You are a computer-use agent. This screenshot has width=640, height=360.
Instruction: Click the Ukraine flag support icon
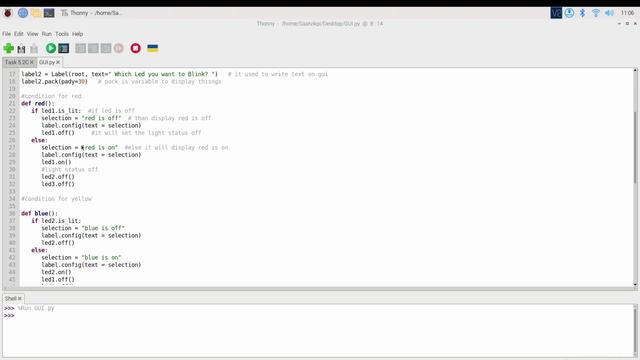(153, 49)
